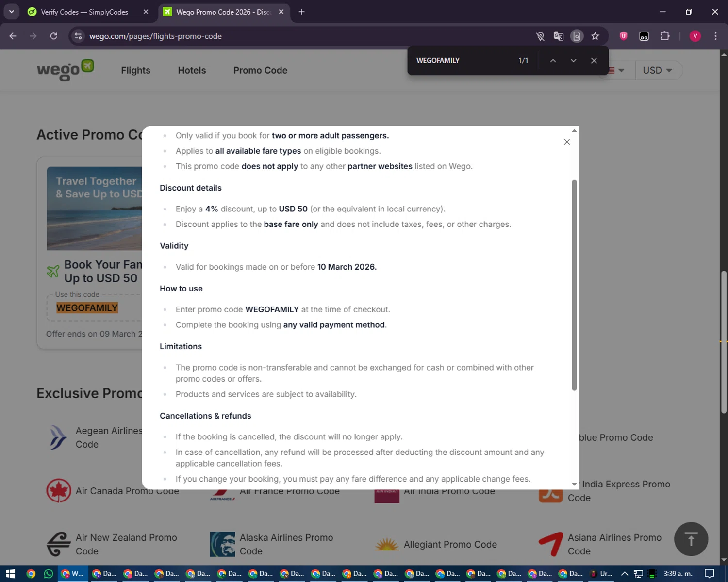This screenshot has width=728, height=582.
Task: Click the Allegiant sunburst logo
Action: point(387,544)
